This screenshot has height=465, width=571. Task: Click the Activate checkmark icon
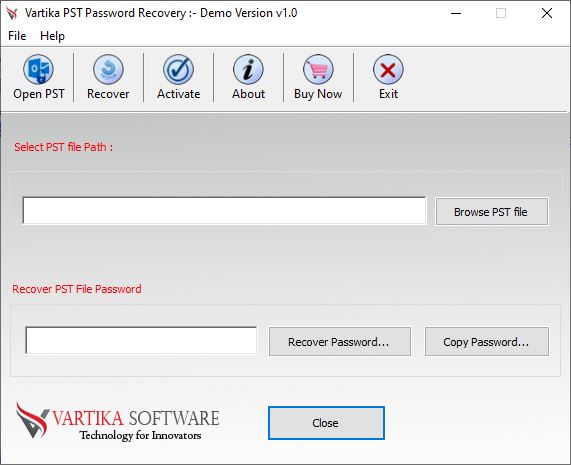pyautogui.click(x=178, y=69)
